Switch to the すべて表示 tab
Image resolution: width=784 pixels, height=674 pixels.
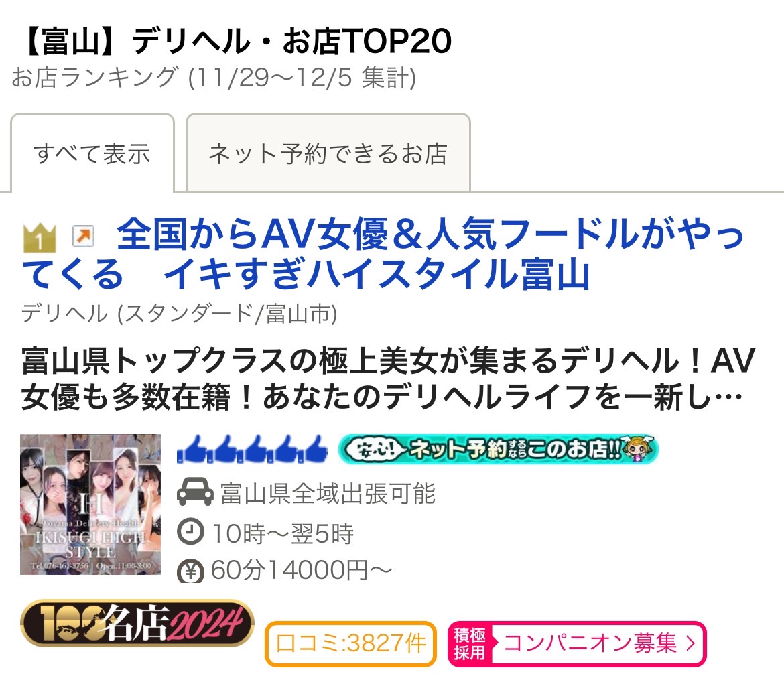(x=92, y=153)
